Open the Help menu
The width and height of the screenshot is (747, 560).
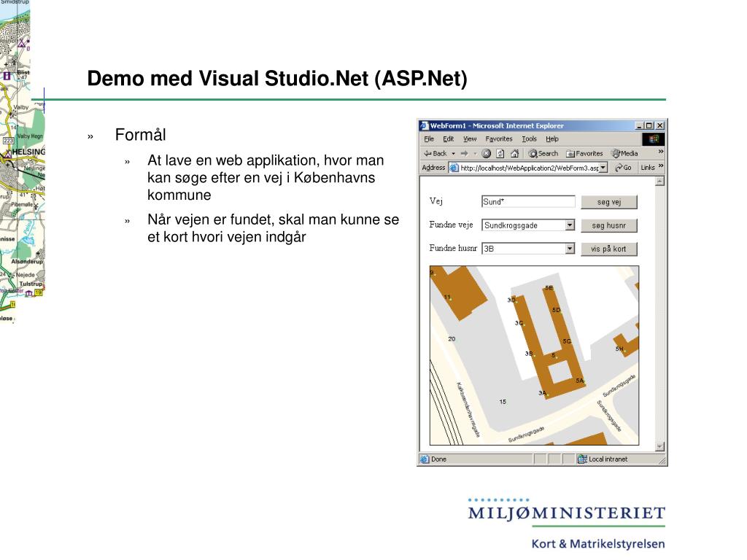(x=552, y=139)
